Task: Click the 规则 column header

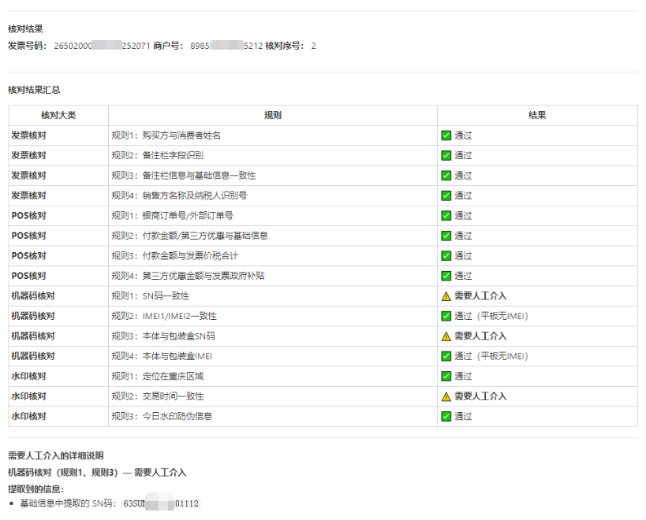Action: click(x=272, y=115)
